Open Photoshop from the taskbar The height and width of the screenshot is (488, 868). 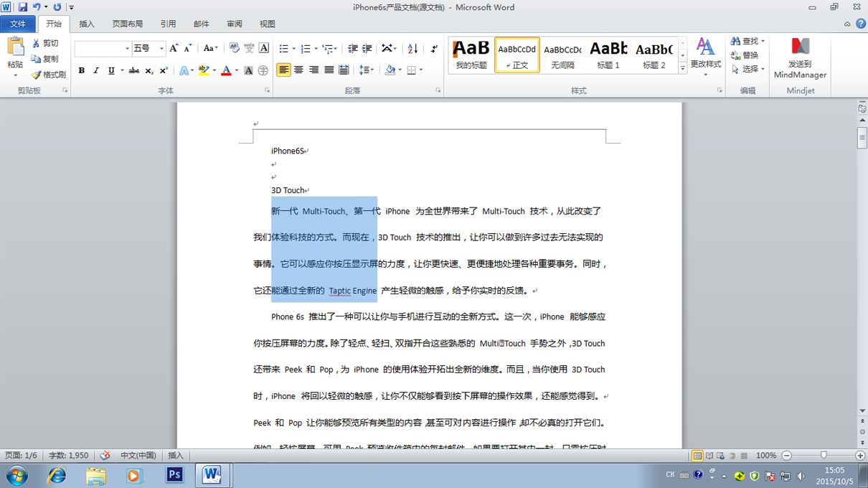point(174,474)
